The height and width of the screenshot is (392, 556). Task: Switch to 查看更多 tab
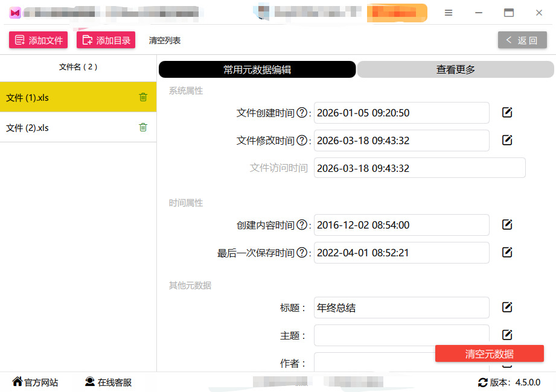[456, 69]
